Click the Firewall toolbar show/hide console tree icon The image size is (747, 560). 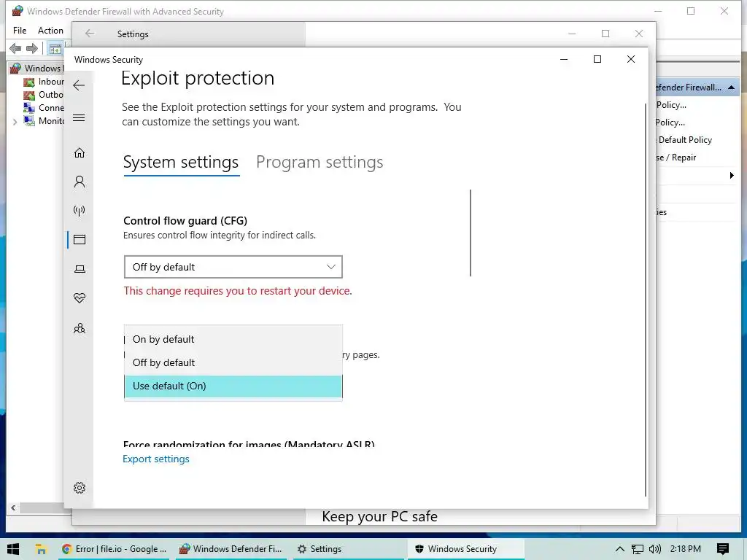pos(55,49)
